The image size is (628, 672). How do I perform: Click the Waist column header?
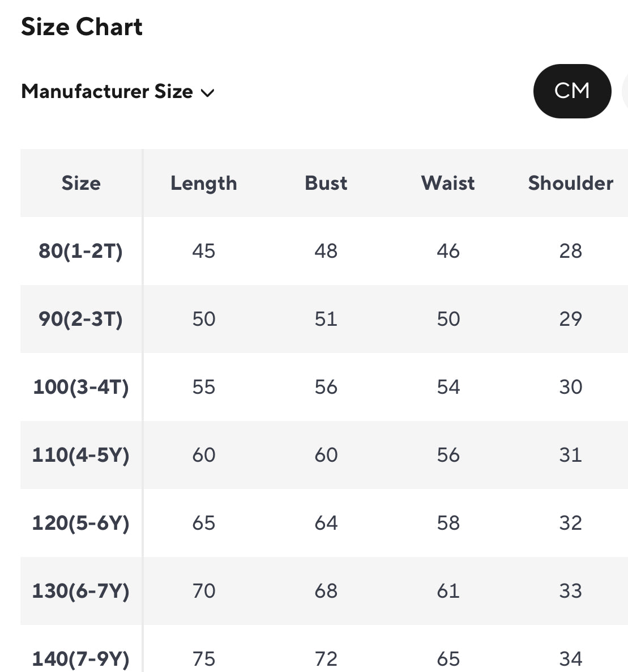pos(448,183)
